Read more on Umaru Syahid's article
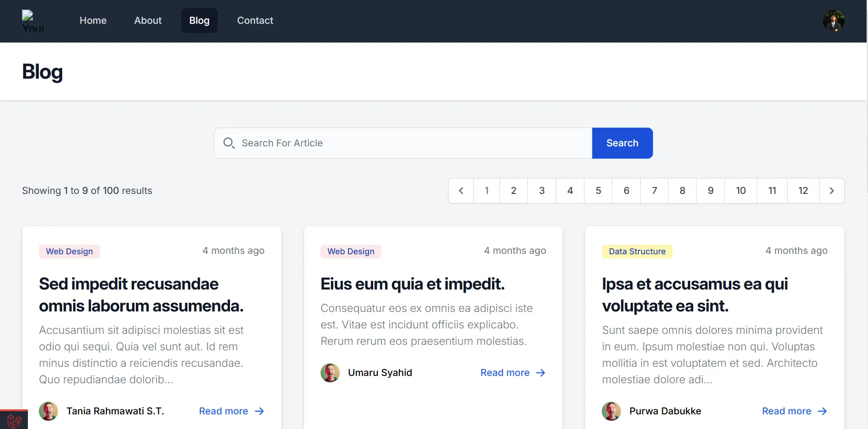 point(513,373)
